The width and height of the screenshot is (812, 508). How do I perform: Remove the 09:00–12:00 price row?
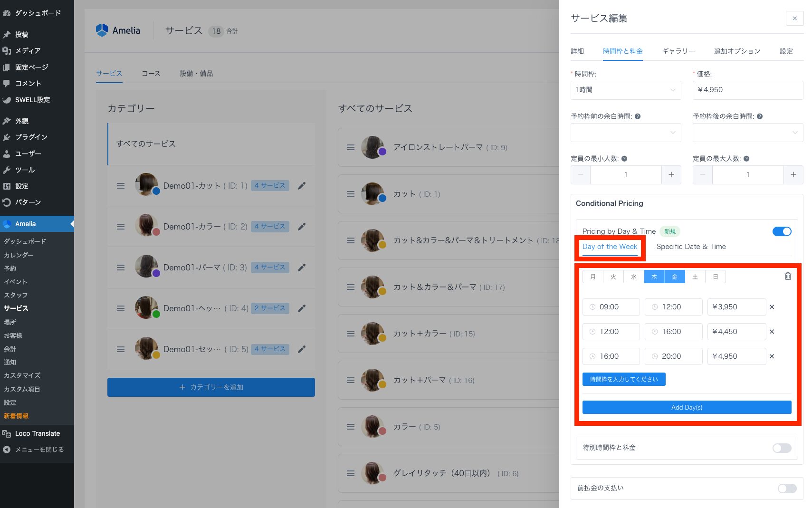pos(772,307)
